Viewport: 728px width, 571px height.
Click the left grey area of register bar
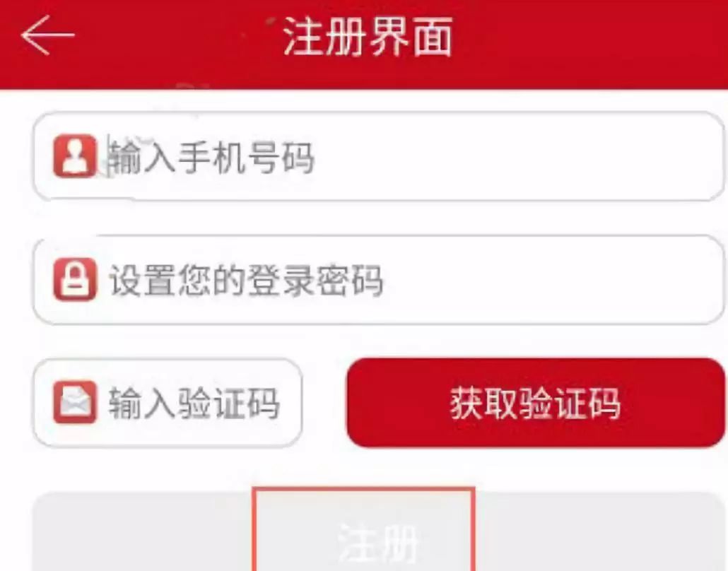[x=143, y=531]
